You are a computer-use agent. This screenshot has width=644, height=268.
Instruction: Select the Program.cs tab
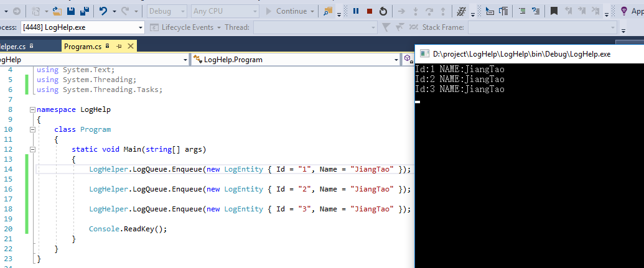click(x=83, y=47)
